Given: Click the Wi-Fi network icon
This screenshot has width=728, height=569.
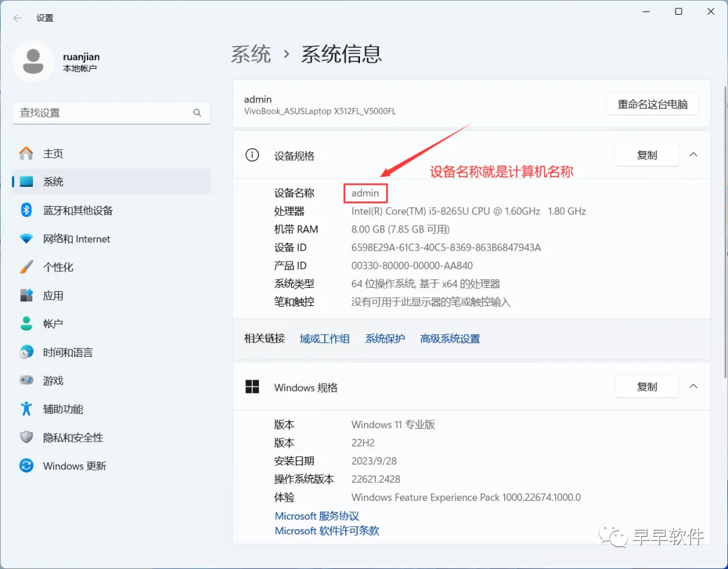Looking at the screenshot, I should click(26, 239).
